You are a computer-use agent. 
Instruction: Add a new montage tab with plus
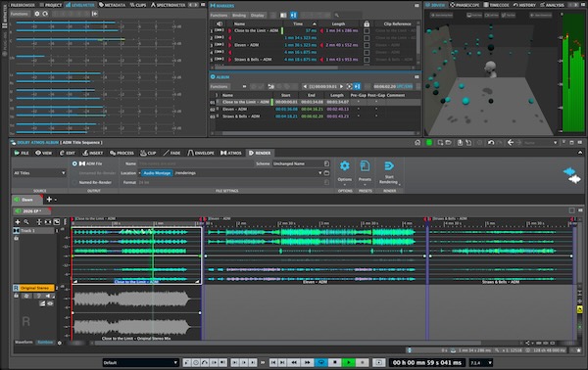coord(49,200)
